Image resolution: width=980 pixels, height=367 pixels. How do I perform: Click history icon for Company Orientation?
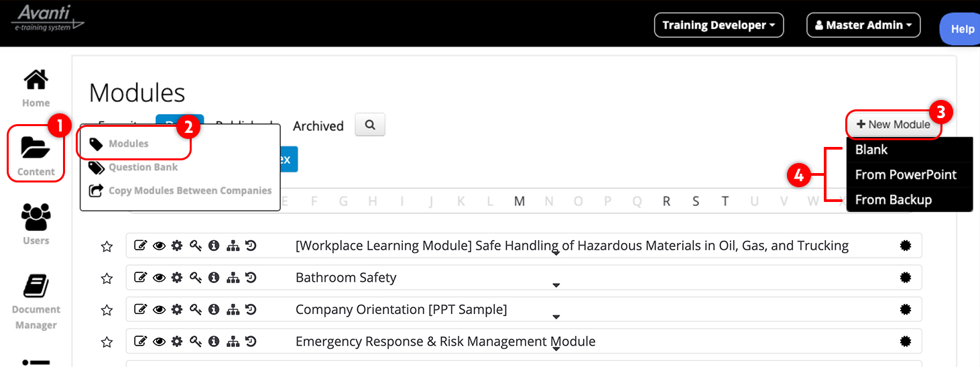[251, 309]
